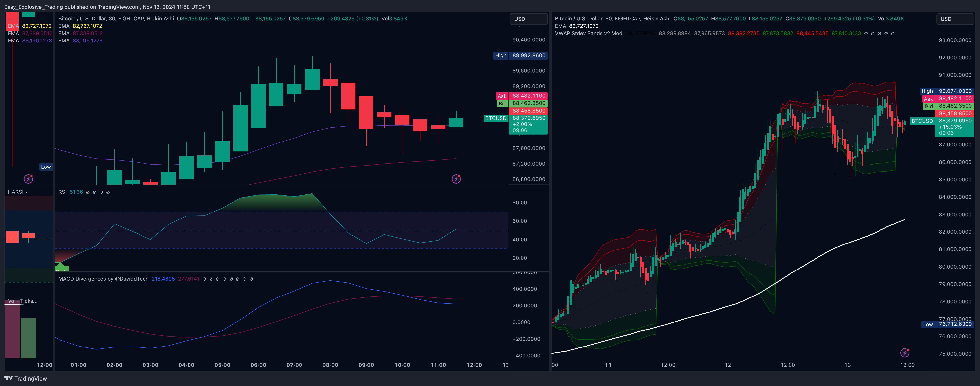This screenshot has width=980, height=386.
Task: Click the 11:00 time label on middle chart axis
Action: 438,365
